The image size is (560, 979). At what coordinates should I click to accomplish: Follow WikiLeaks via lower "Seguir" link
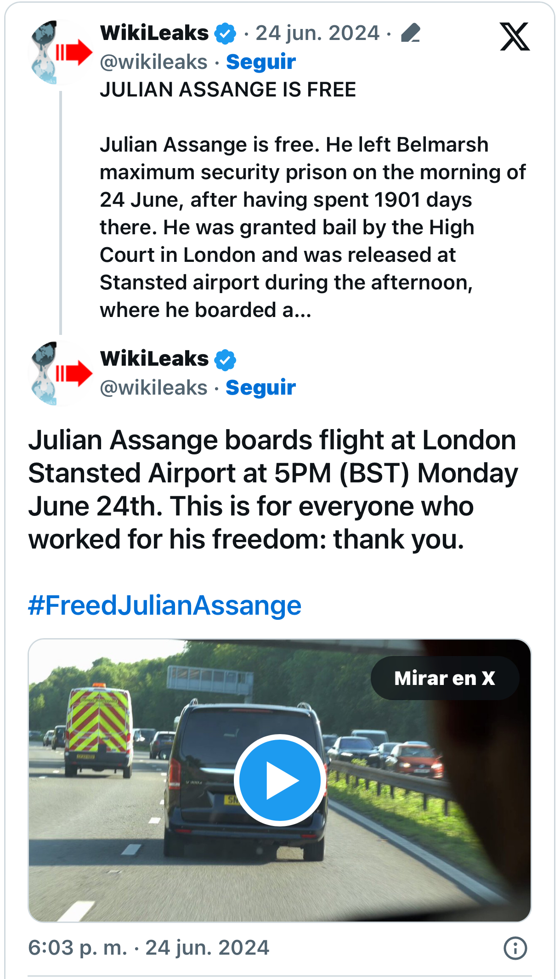(260, 388)
